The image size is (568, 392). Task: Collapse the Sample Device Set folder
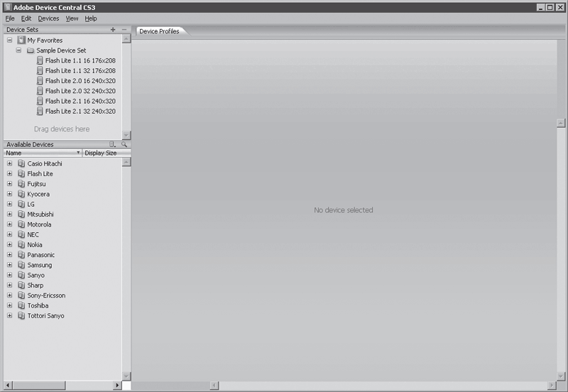[18, 50]
